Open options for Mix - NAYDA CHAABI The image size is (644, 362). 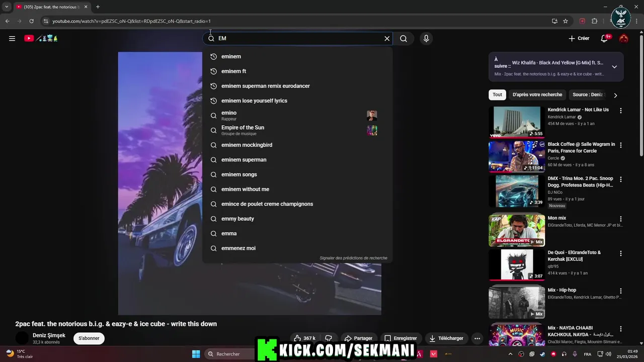[621, 329]
